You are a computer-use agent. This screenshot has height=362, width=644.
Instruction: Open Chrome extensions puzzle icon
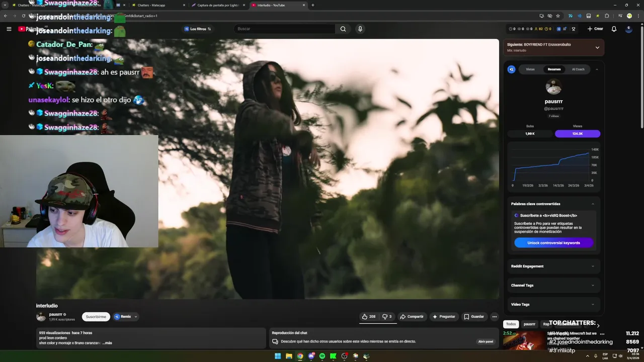pos(607,16)
